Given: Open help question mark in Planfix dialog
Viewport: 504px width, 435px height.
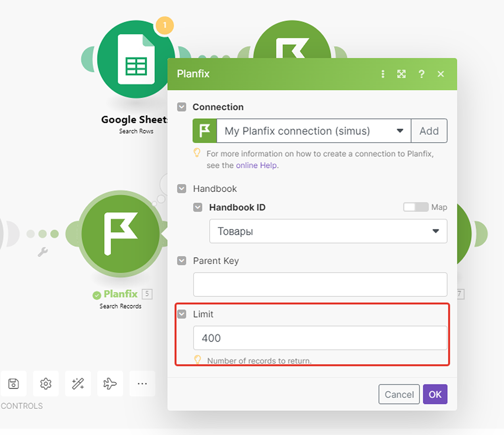Looking at the screenshot, I should pos(421,74).
